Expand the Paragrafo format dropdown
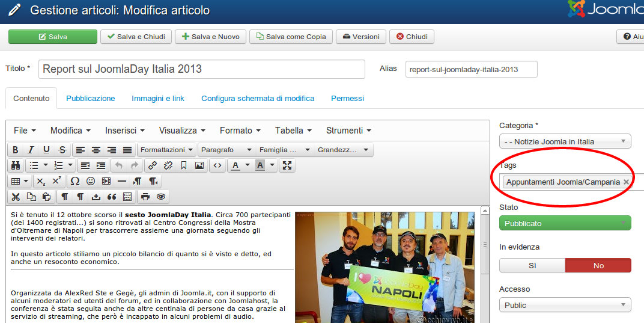 pyautogui.click(x=226, y=150)
